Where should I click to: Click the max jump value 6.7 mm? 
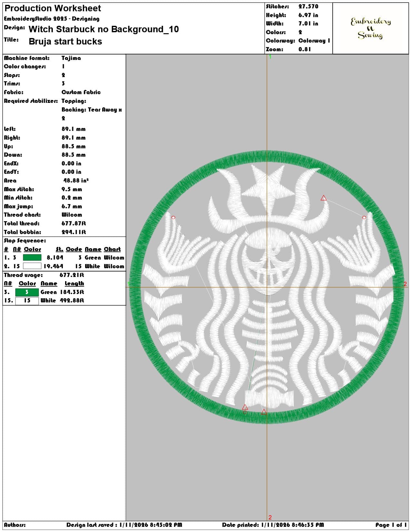72,206
